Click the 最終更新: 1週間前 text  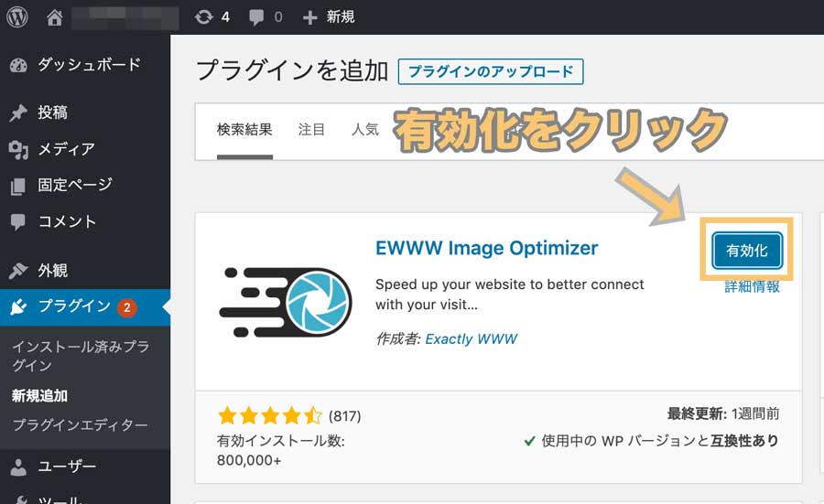[723, 413]
